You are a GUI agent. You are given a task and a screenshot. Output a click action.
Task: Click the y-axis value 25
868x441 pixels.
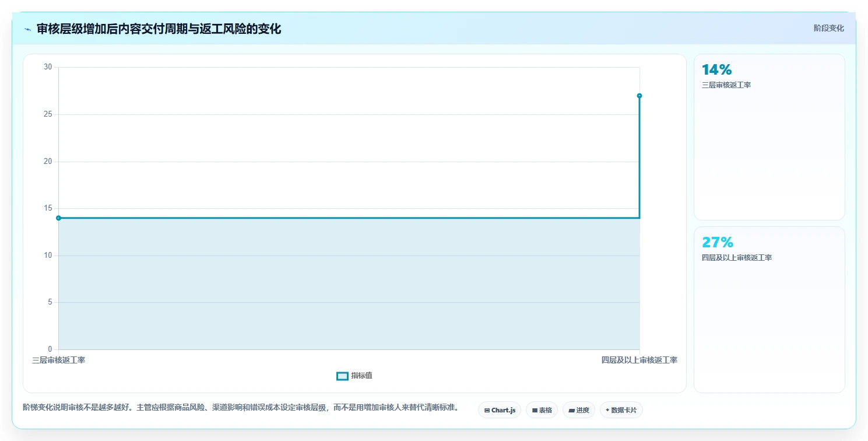(48, 114)
